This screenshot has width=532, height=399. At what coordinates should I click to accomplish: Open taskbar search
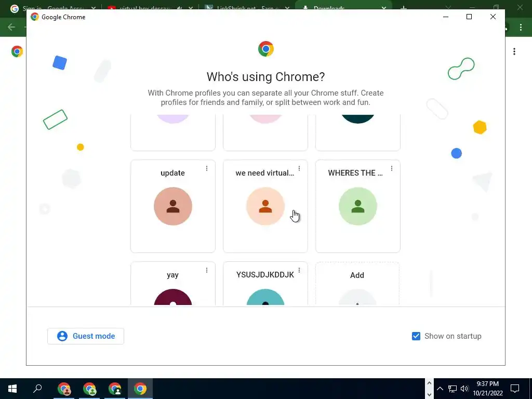[37, 389]
